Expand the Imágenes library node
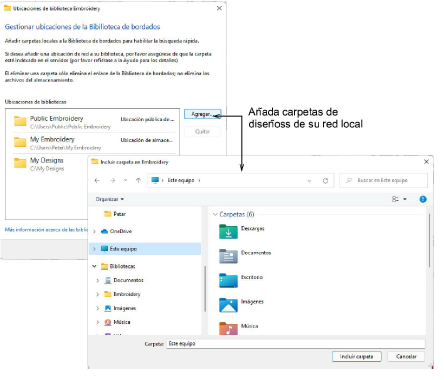 tap(98, 308)
